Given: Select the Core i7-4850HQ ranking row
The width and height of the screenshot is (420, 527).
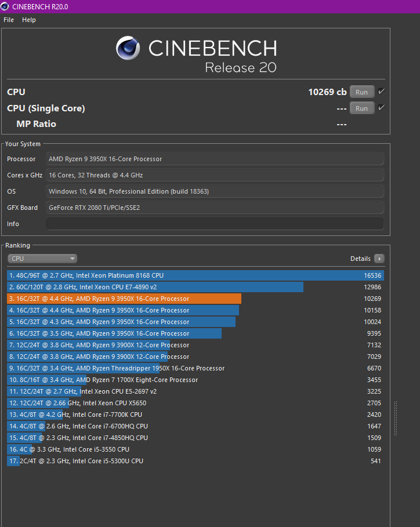Looking at the screenshot, I should pyautogui.click(x=195, y=438).
